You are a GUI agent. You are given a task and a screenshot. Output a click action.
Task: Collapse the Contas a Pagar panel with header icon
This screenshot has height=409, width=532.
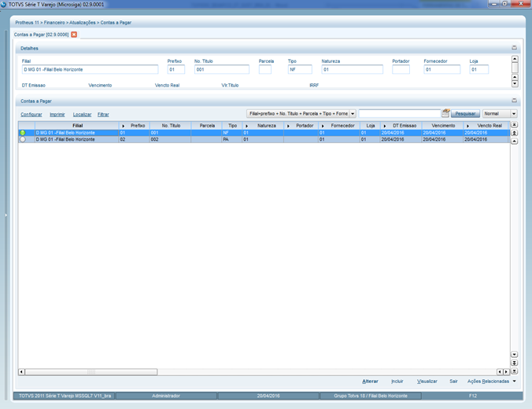514,101
